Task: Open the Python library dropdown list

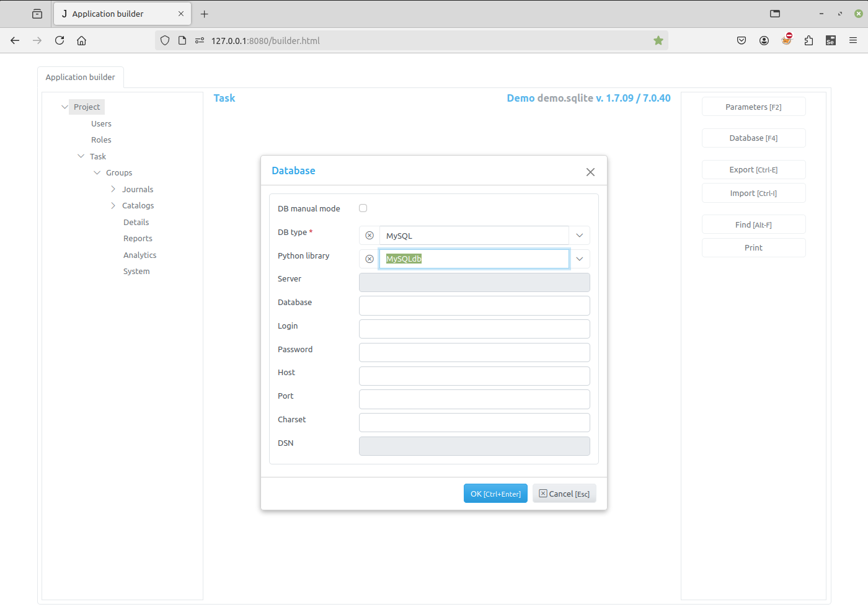Action: (x=579, y=259)
